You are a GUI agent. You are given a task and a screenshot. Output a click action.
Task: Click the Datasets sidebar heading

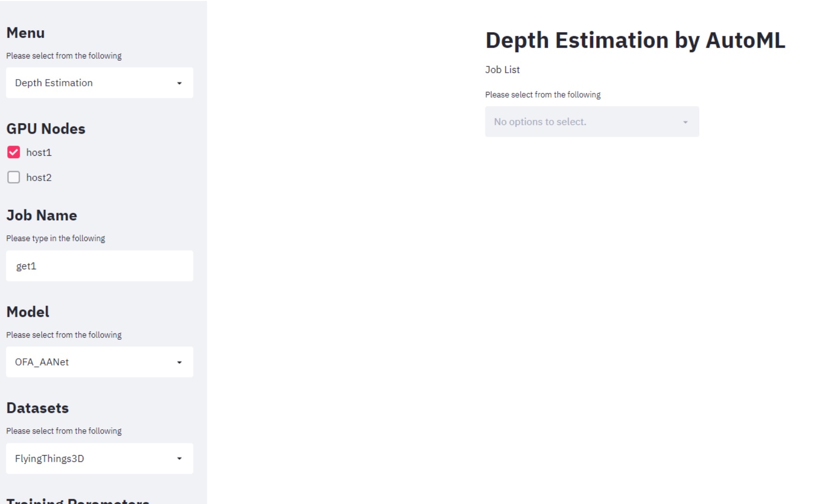coord(37,408)
